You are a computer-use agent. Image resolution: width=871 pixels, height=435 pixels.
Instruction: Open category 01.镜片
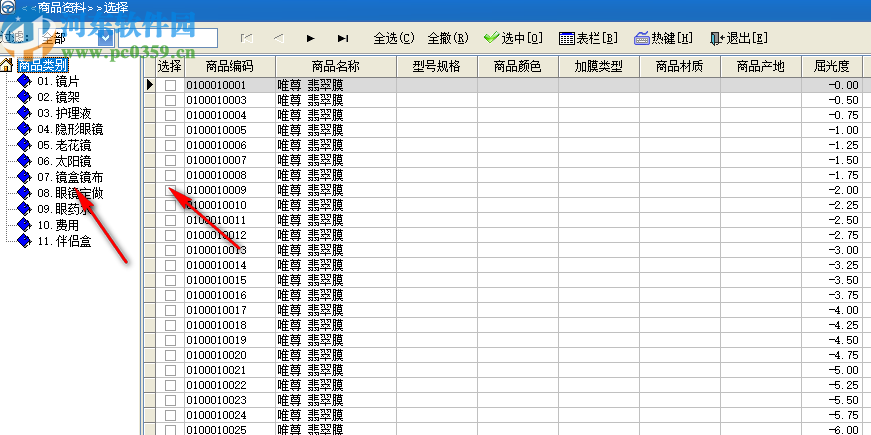58,82
